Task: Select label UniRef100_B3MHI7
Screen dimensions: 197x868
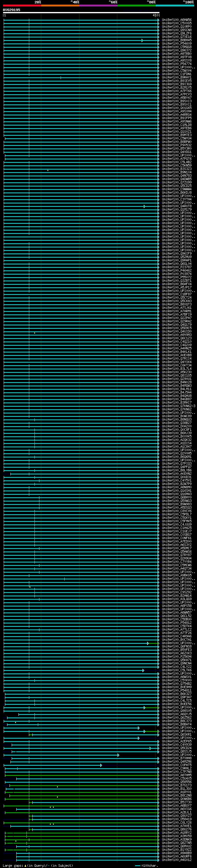Action: [177, 402]
